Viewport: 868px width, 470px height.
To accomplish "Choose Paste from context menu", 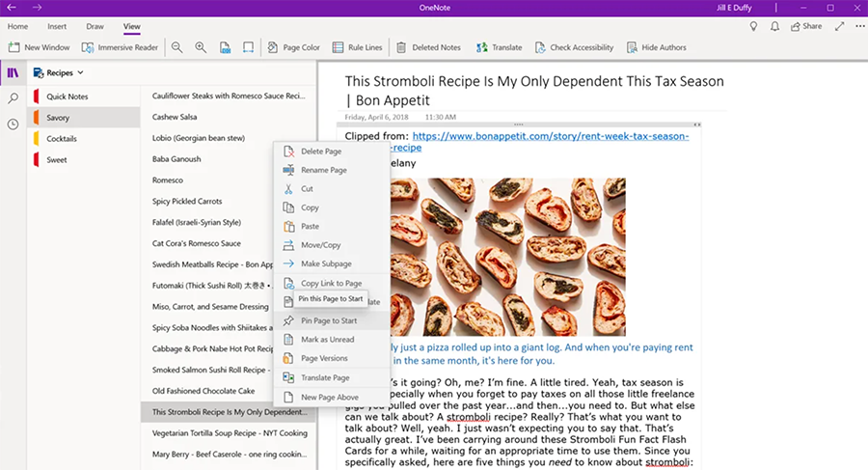I will pos(332,227).
